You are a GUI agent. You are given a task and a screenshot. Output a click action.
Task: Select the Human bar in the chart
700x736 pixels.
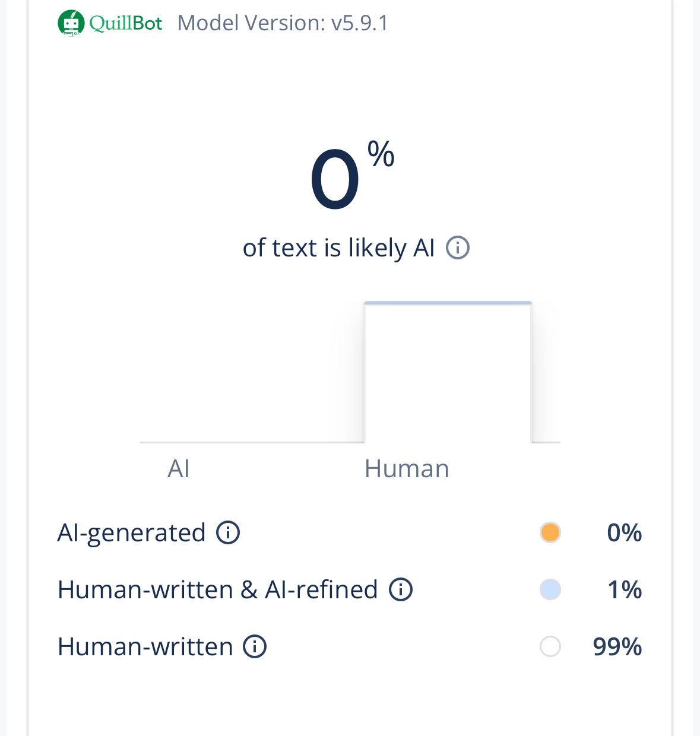tap(448, 372)
